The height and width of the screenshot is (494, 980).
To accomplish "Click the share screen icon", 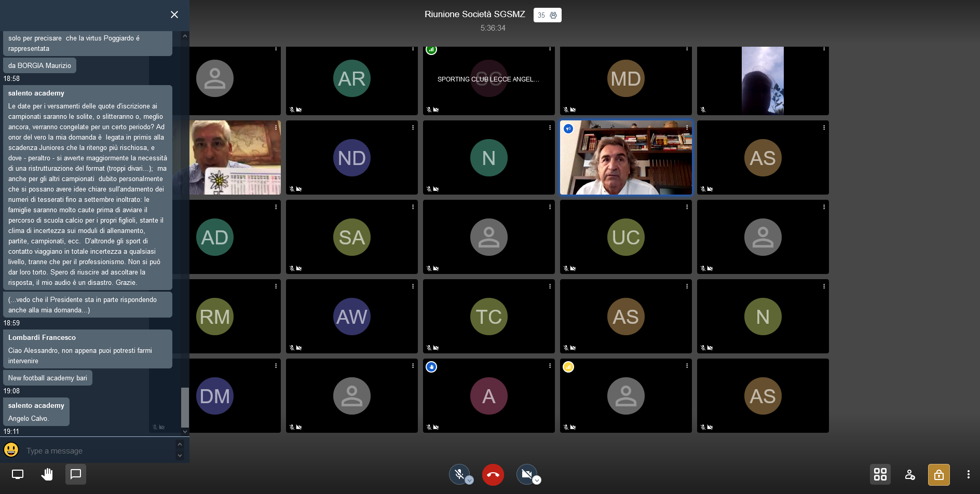I will pos(18,474).
